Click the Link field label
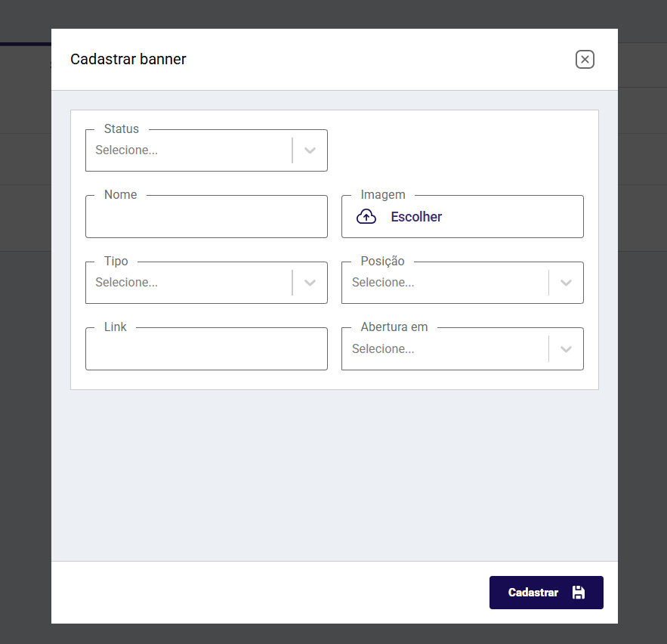Image resolution: width=667 pixels, height=644 pixels. click(116, 327)
